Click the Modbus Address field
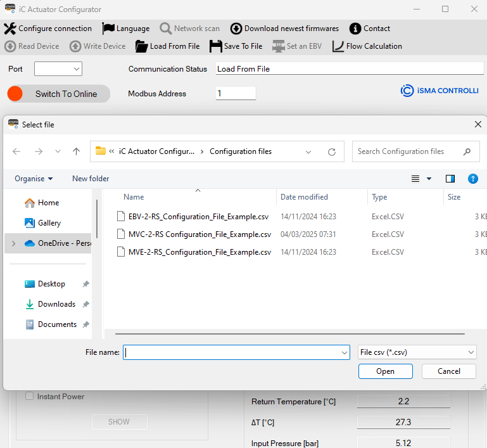The height and width of the screenshot is (448, 487). tap(236, 93)
